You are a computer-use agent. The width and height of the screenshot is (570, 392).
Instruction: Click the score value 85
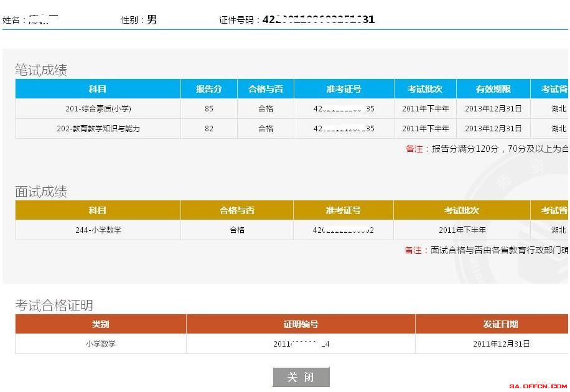pyautogui.click(x=209, y=109)
